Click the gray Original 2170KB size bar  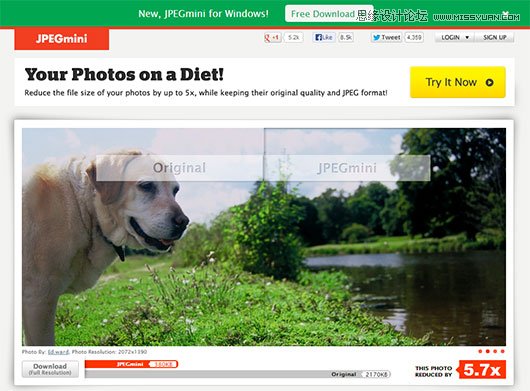238,374
